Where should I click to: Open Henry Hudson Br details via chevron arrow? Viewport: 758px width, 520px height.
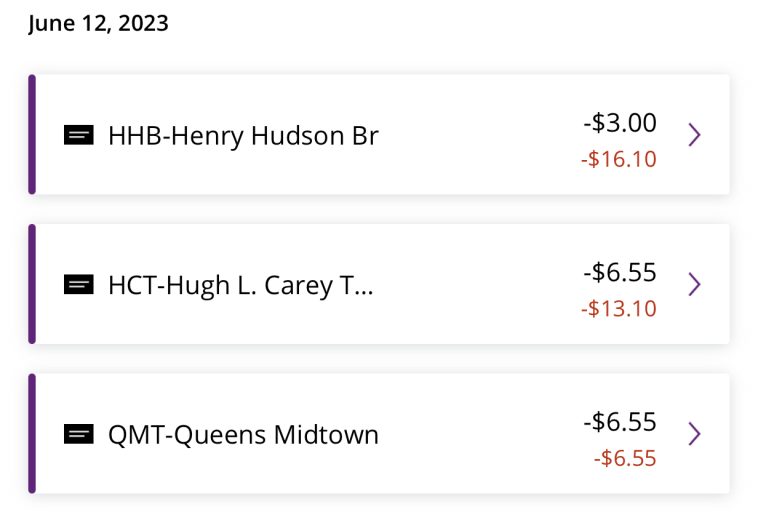click(x=695, y=135)
